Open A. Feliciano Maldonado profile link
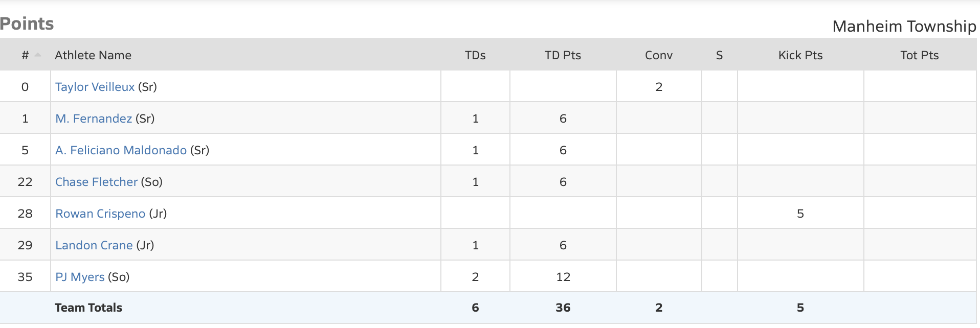The height and width of the screenshot is (328, 980). 121,150
